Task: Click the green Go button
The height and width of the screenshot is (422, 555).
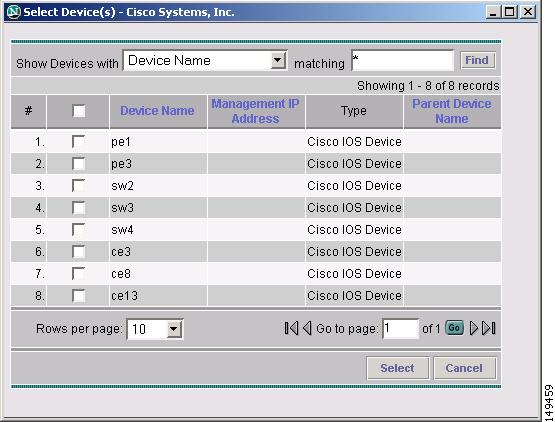Action: 454,328
